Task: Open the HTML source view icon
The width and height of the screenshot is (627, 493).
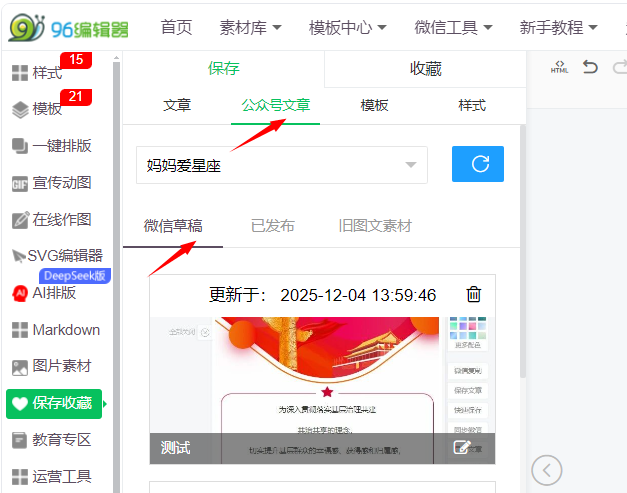Action: (x=559, y=68)
